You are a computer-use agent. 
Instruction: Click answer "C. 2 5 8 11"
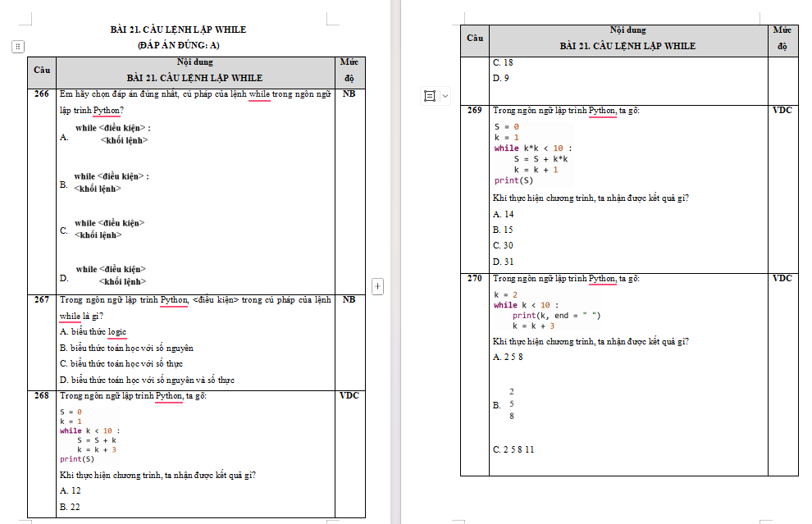[x=513, y=449]
